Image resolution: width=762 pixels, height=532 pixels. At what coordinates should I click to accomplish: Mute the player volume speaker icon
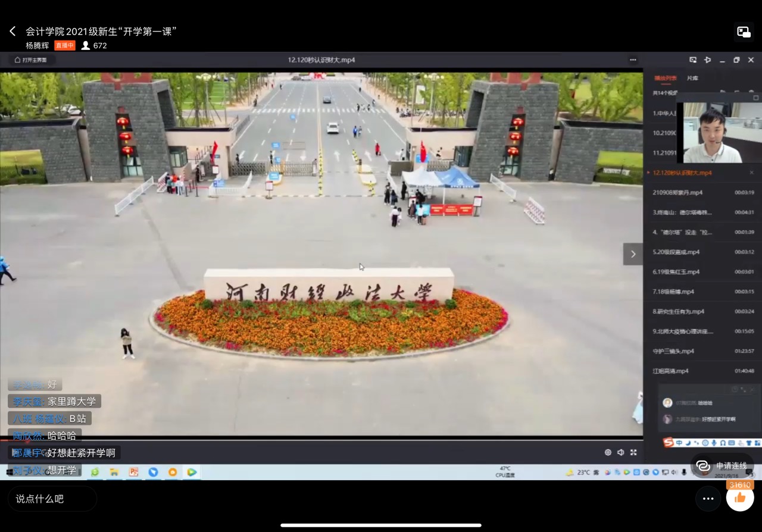[x=620, y=452]
